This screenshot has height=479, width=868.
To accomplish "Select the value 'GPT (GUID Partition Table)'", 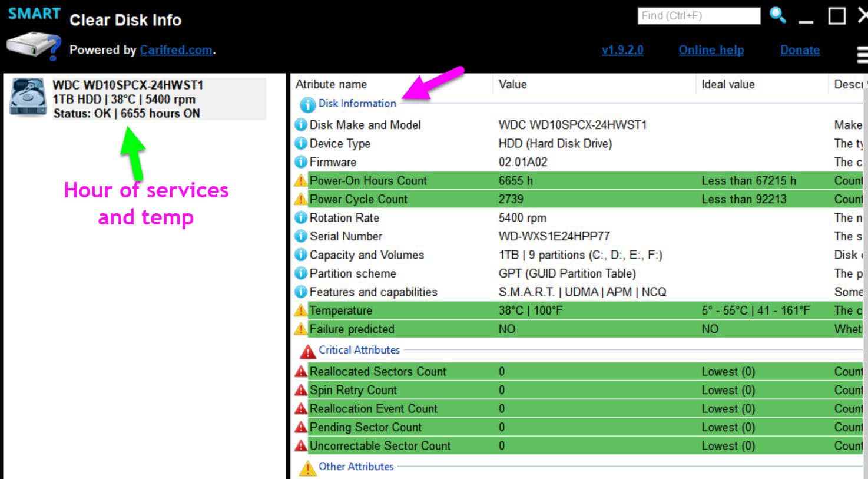I will 567,273.
